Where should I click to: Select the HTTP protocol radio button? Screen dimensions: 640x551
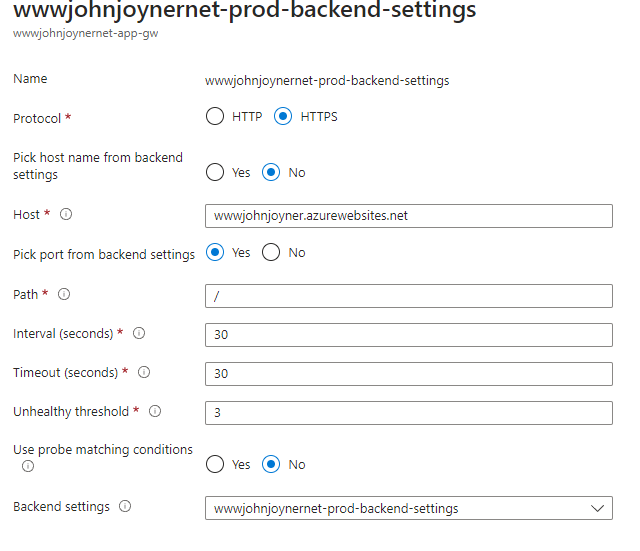point(215,116)
